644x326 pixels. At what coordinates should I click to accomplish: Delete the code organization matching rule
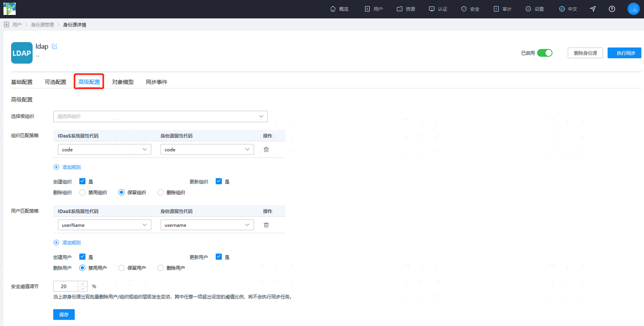(266, 149)
